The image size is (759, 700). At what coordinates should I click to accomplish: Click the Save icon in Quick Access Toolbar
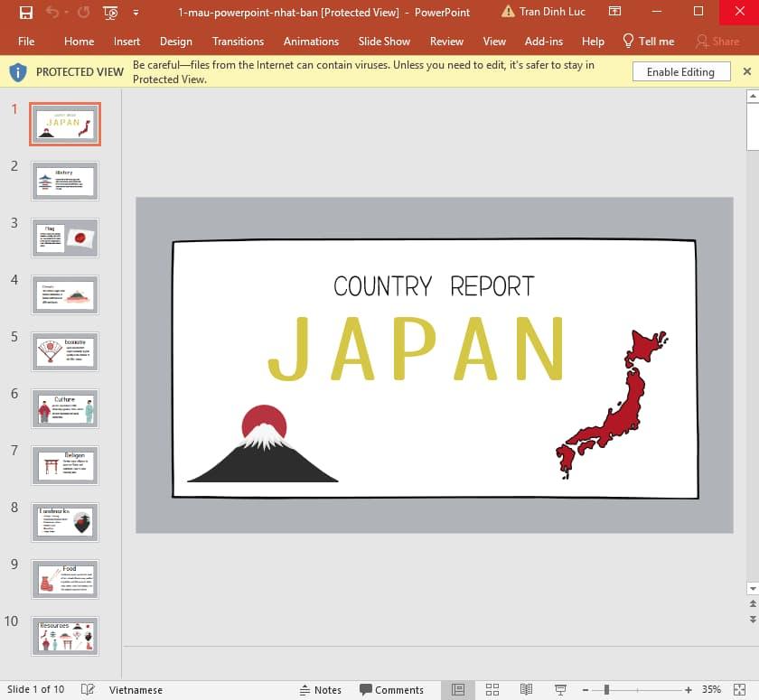(26, 12)
